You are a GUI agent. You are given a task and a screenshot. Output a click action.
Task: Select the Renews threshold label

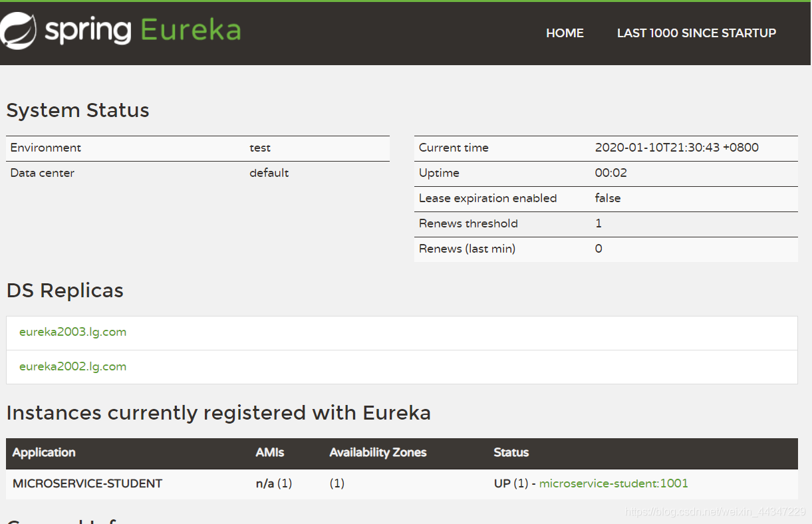(x=468, y=223)
